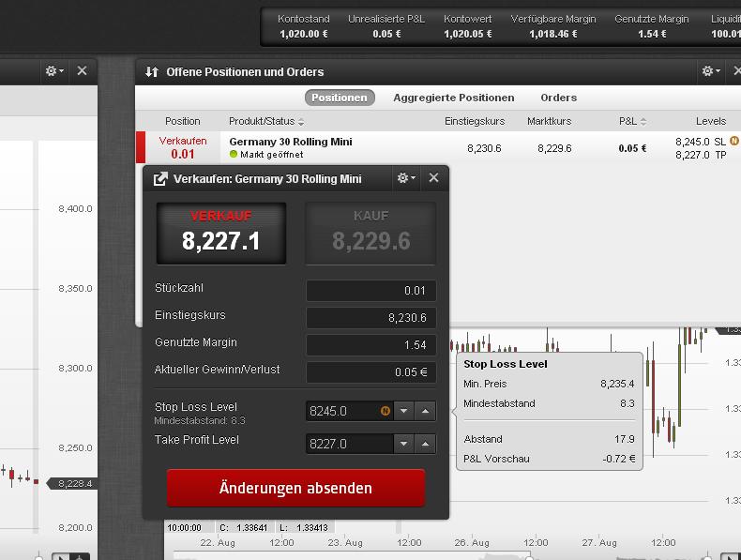
Task: Increase the Take Profit Level value
Action: [x=426, y=444]
